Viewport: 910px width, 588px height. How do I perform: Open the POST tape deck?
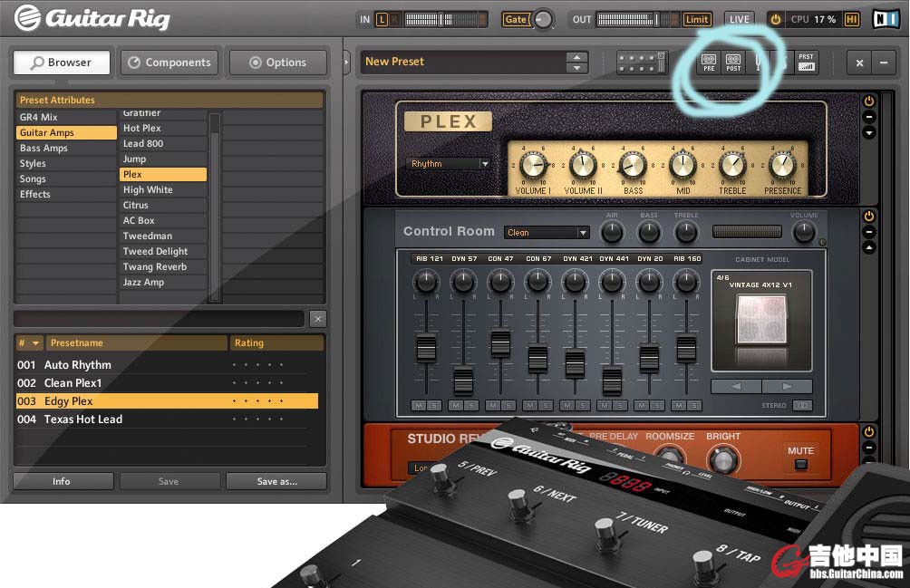(x=733, y=62)
